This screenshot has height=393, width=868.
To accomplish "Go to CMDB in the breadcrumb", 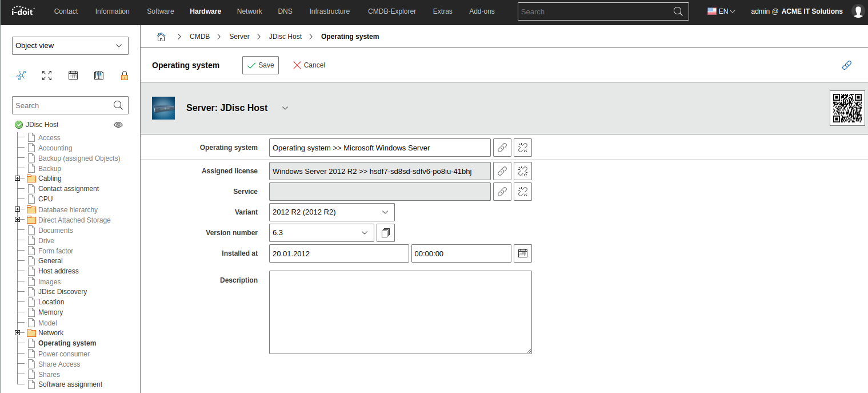I will tap(200, 37).
